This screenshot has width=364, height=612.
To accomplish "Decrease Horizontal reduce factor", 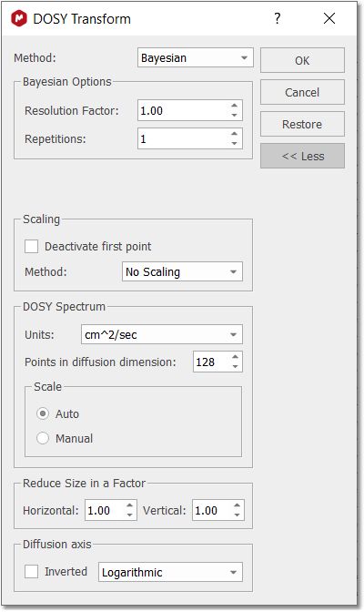I will click(x=130, y=515).
